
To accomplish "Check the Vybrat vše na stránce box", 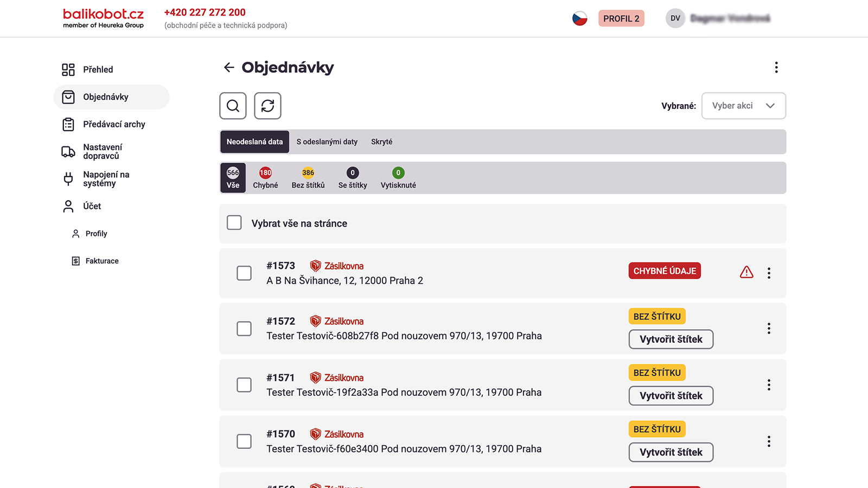I will tap(234, 222).
